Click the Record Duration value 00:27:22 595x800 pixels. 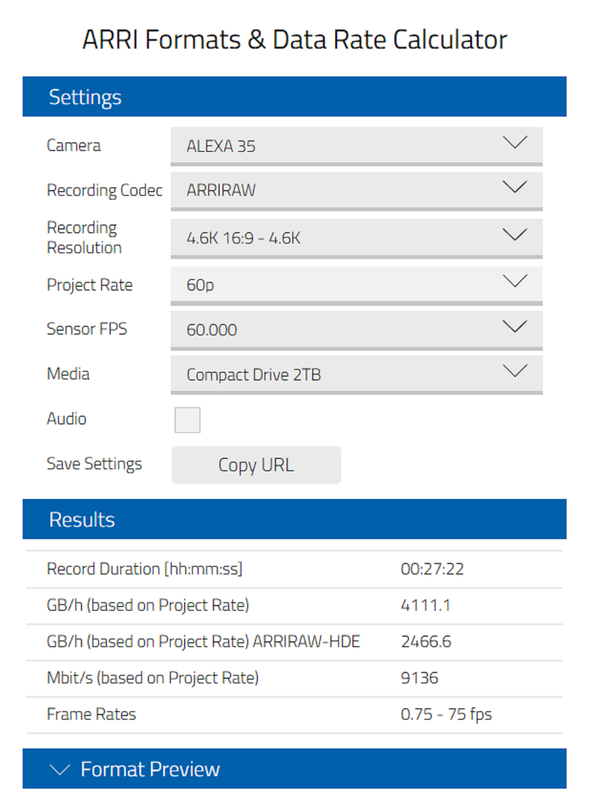tap(432, 569)
